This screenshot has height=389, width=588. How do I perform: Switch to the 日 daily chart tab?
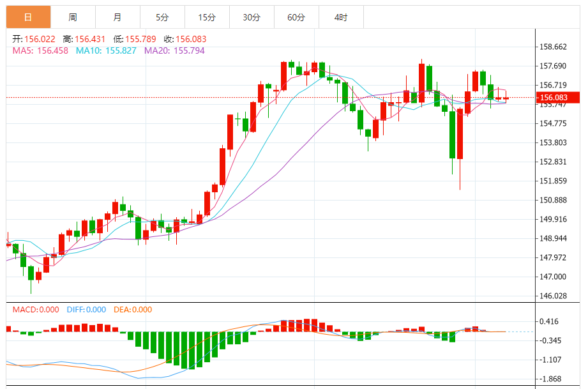click(x=28, y=17)
